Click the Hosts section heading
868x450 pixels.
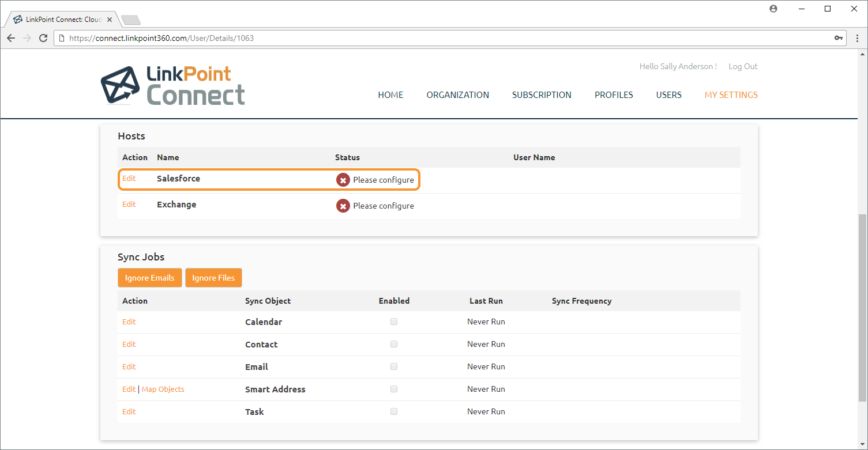(x=131, y=136)
